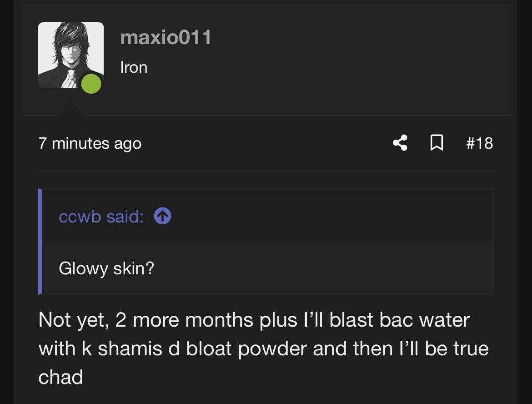Click the reply line starting Not yet
The height and width of the screenshot is (404, 532).
pyautogui.click(x=254, y=320)
